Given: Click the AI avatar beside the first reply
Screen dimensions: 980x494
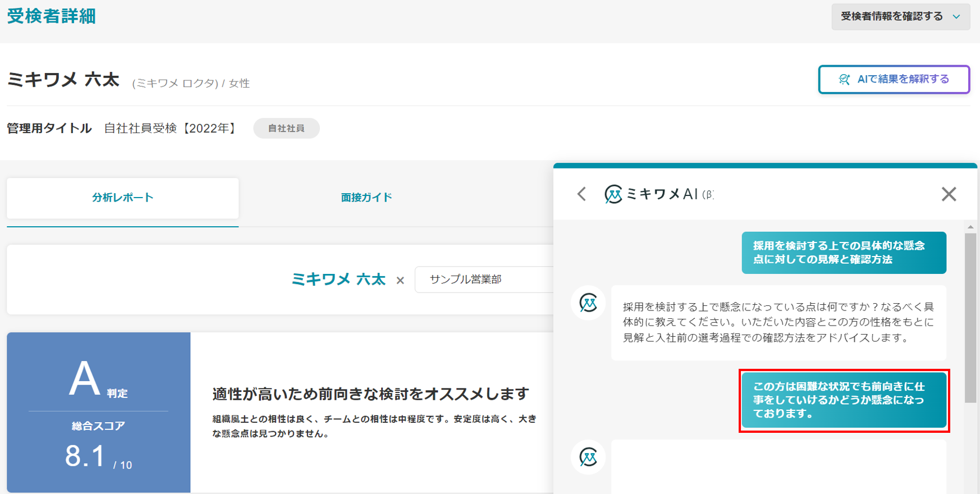Looking at the screenshot, I should tap(588, 303).
